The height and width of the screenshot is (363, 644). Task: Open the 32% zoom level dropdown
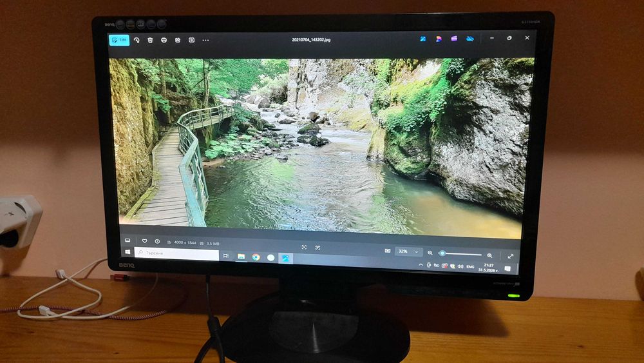[409, 251]
